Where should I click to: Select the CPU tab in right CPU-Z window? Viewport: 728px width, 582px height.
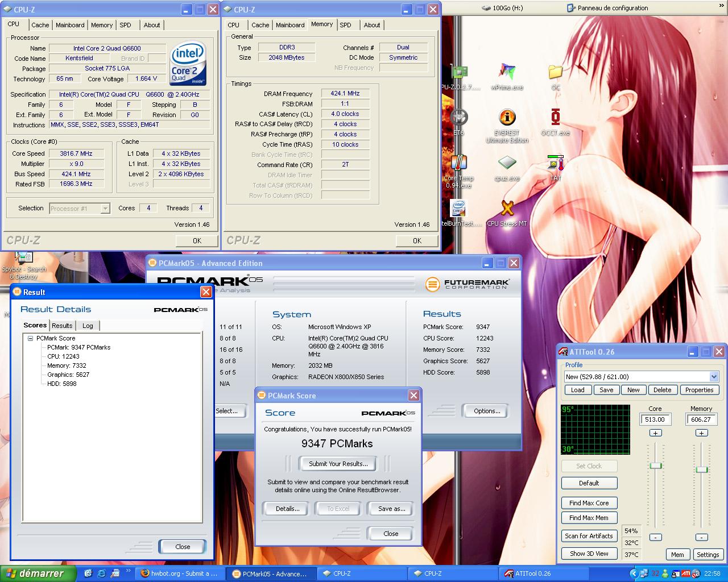pos(234,25)
